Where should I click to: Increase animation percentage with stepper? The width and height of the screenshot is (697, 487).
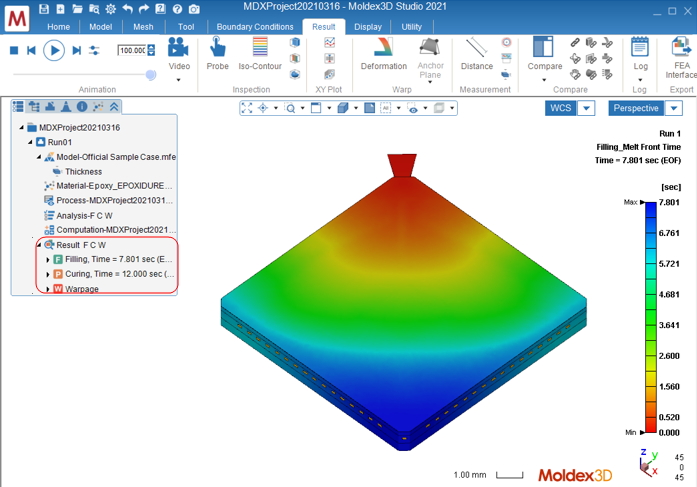[x=151, y=48]
